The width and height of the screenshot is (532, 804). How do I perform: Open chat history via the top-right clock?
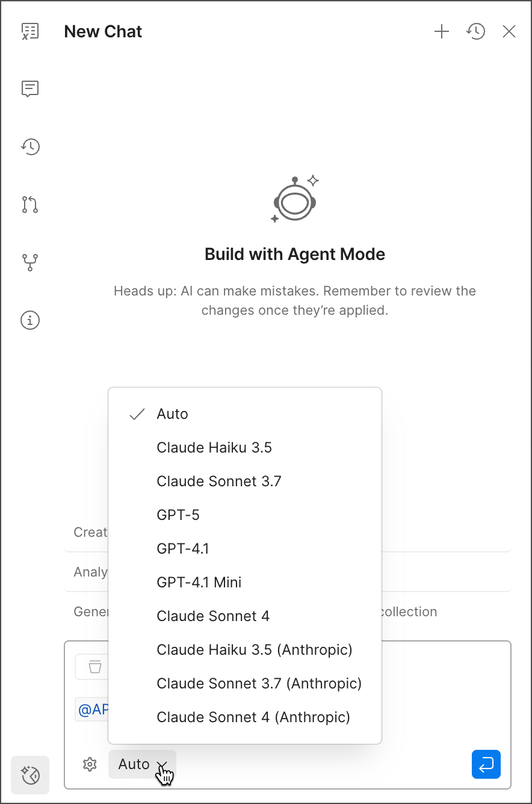click(x=475, y=31)
